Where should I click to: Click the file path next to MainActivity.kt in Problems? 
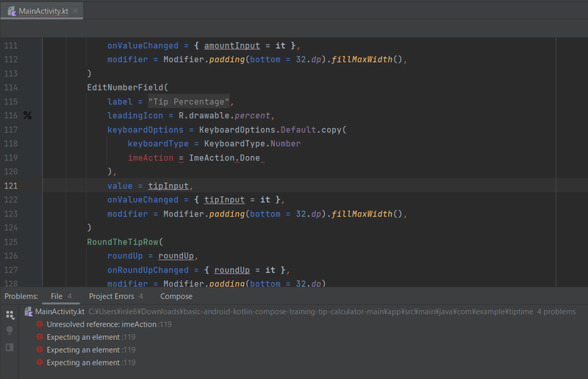tap(310, 312)
